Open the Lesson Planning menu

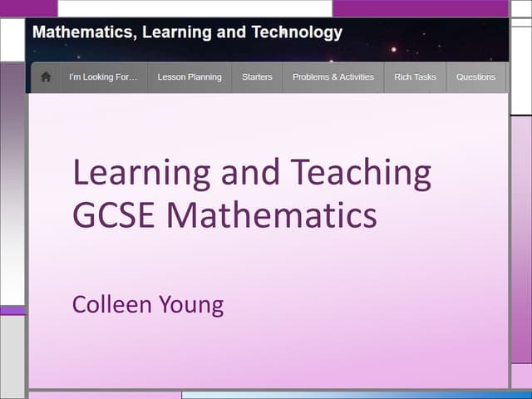coord(190,77)
